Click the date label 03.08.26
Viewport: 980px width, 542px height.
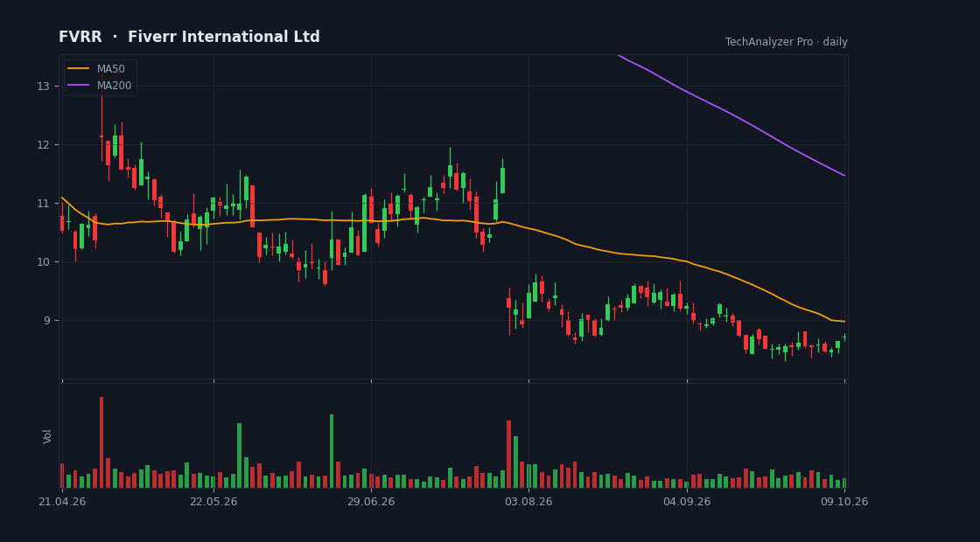pos(528,502)
